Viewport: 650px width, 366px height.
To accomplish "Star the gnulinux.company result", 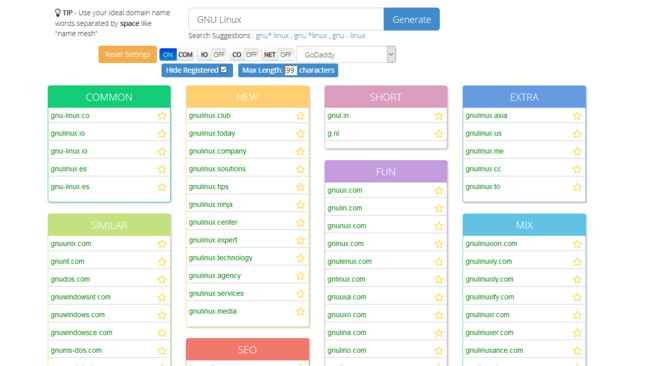I will pos(301,151).
